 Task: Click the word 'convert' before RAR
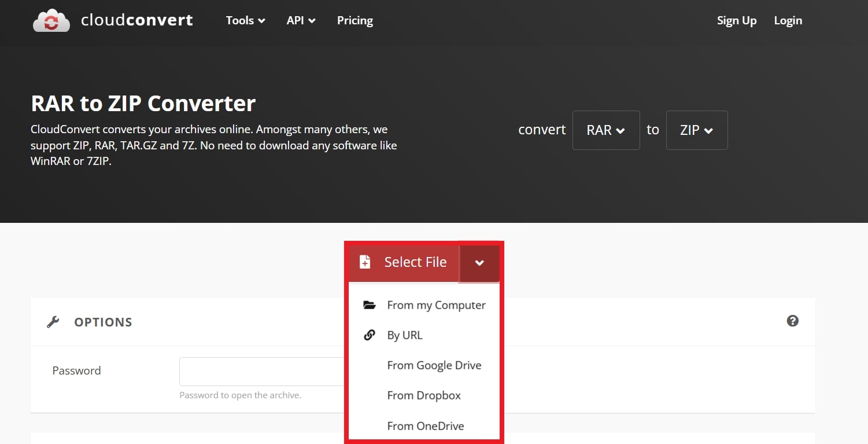coord(542,130)
